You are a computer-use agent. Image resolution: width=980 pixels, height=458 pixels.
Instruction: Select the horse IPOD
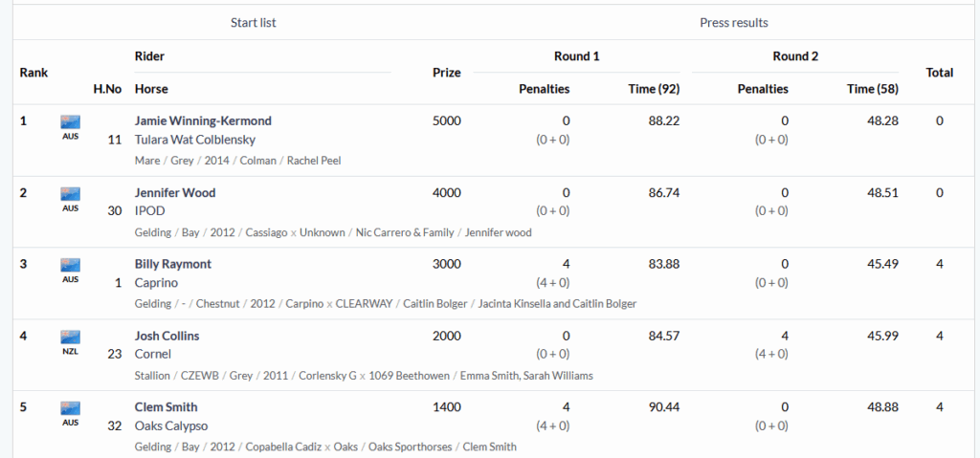point(150,210)
